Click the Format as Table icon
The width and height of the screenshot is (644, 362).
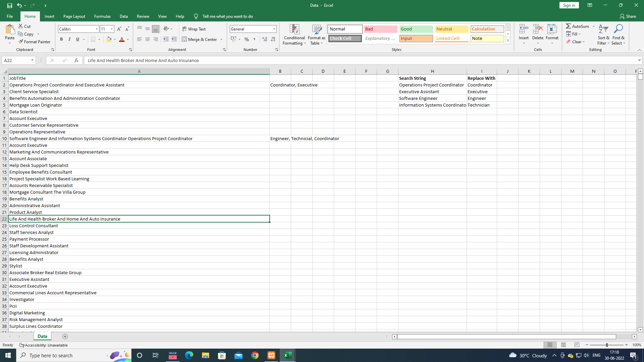tap(316, 30)
